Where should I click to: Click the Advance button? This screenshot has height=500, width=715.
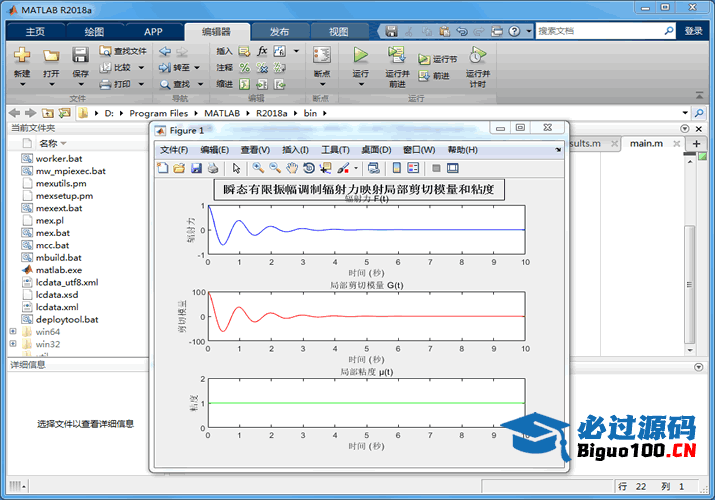coord(434,76)
